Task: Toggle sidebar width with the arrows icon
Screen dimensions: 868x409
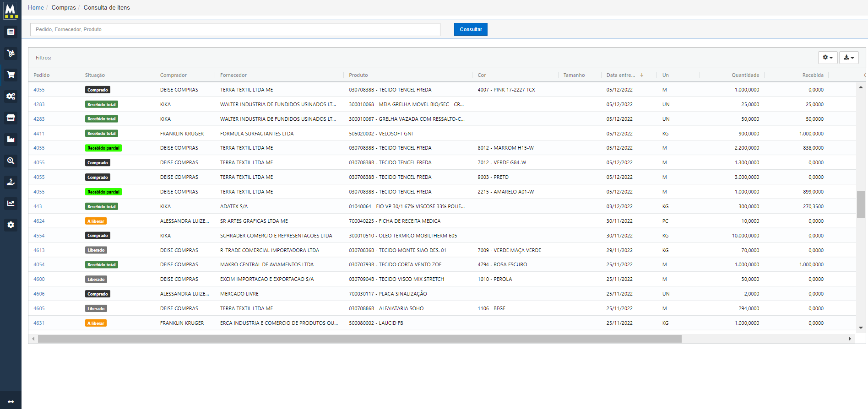Action: [x=11, y=401]
